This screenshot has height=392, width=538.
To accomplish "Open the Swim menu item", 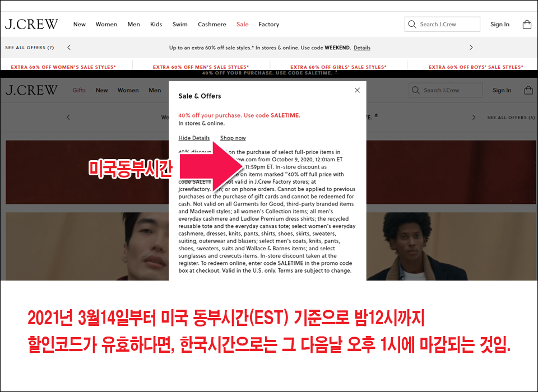I will (x=180, y=24).
